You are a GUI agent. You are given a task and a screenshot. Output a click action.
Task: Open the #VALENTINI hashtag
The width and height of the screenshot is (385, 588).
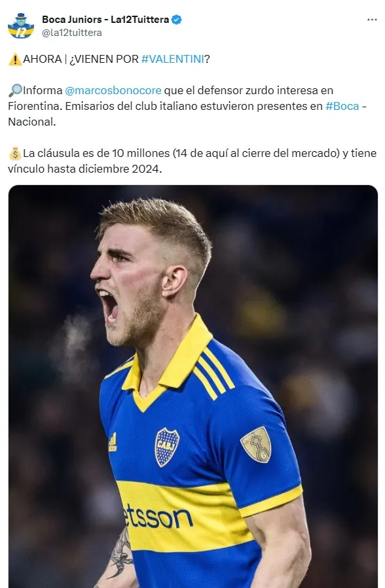click(173, 60)
